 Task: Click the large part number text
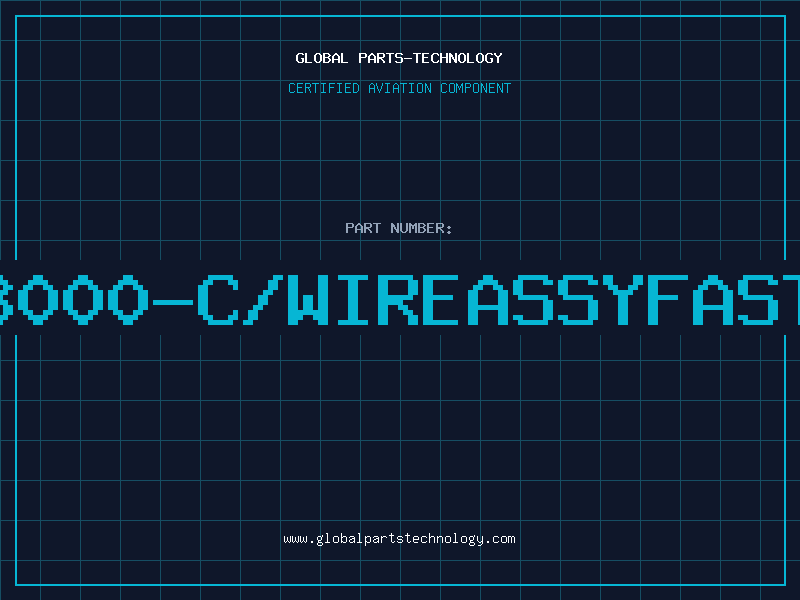pos(400,300)
